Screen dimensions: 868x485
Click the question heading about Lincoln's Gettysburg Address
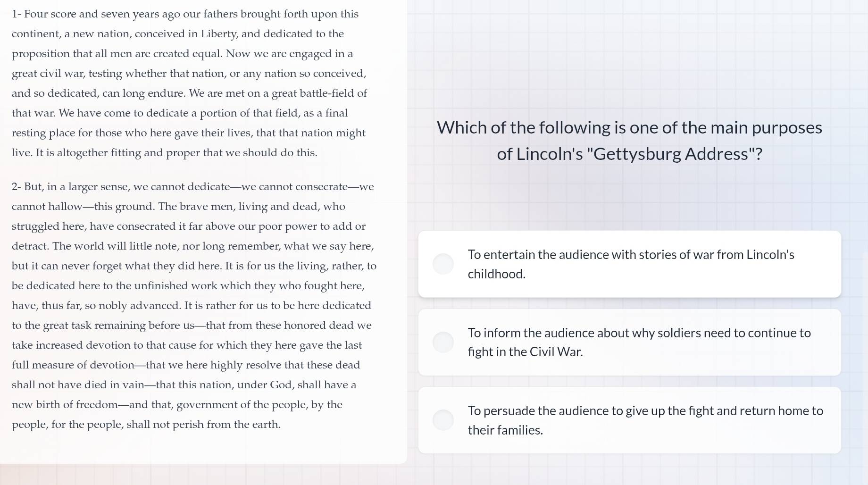click(x=629, y=141)
